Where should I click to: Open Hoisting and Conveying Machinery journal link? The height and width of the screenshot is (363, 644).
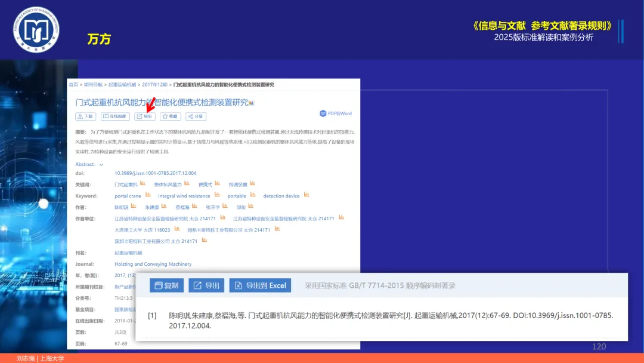[153, 264]
